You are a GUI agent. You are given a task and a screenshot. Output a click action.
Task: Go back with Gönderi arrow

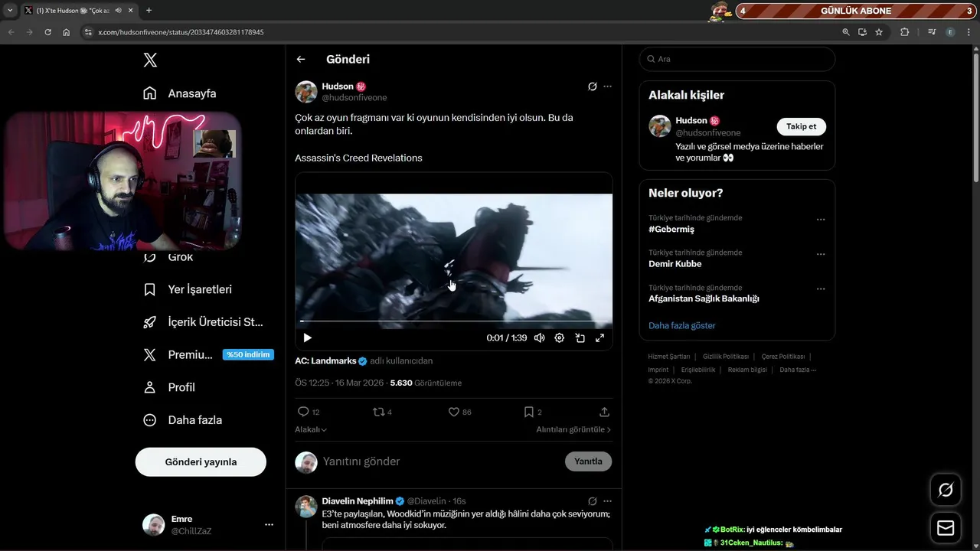click(301, 59)
